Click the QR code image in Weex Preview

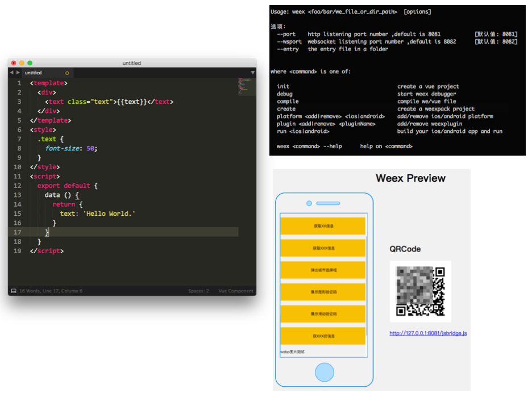coord(421,291)
